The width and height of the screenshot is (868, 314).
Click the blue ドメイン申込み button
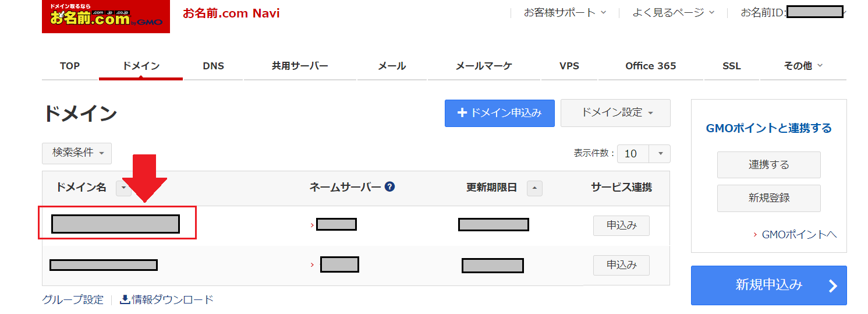499,113
